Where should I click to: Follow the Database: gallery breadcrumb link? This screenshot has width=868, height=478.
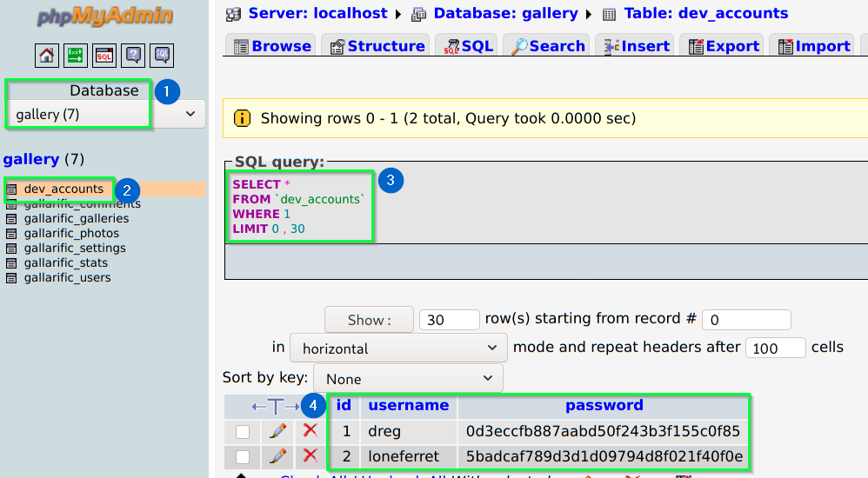coord(505,13)
